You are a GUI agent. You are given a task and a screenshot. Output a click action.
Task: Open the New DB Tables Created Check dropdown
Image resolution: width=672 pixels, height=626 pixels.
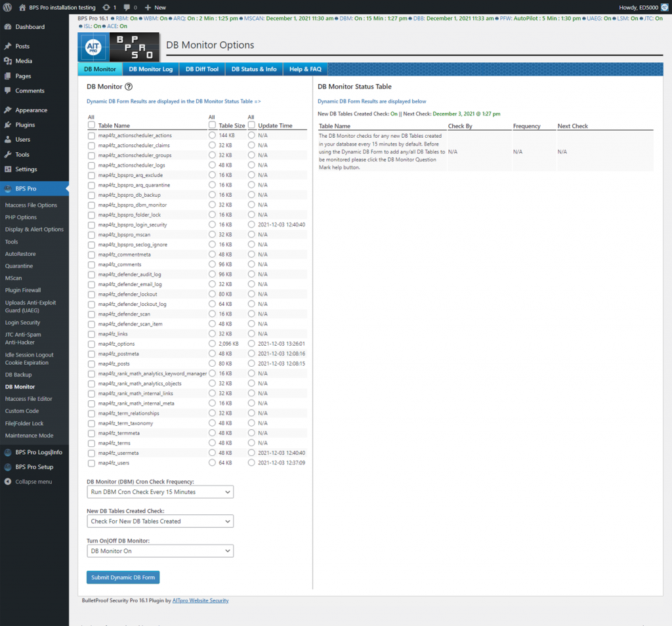[x=160, y=522]
